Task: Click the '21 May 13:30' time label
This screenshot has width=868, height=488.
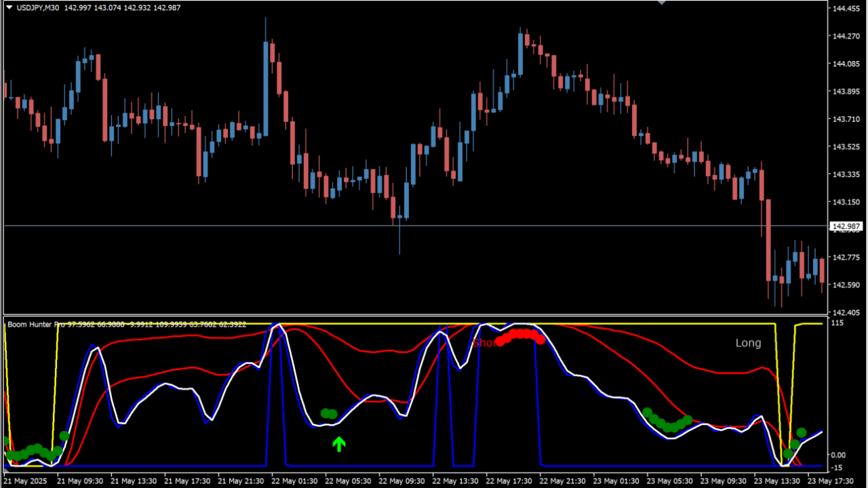Action: click(134, 481)
